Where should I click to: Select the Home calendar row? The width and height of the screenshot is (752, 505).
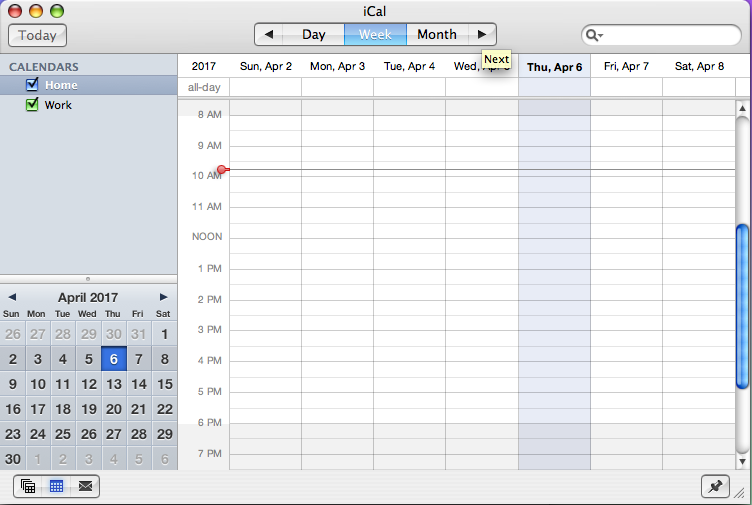89,85
